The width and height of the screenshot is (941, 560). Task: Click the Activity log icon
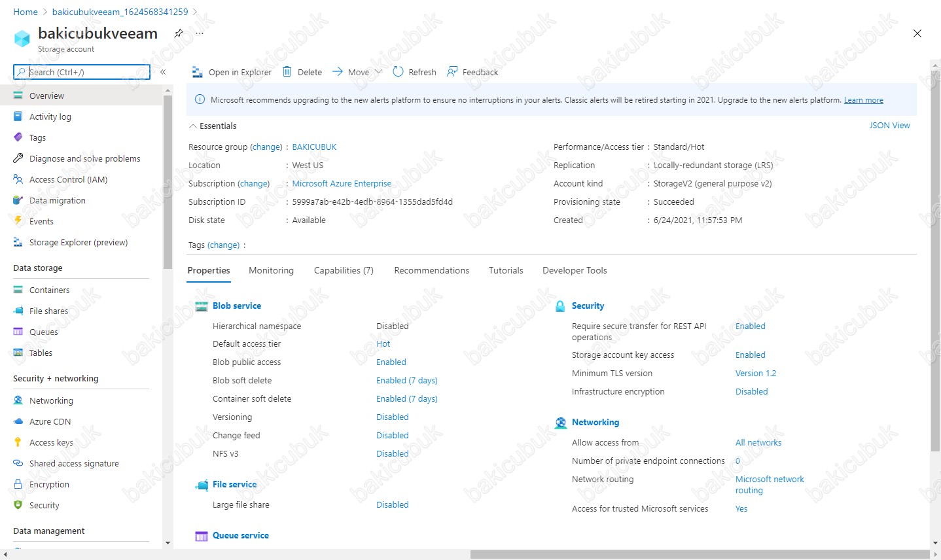(18, 116)
